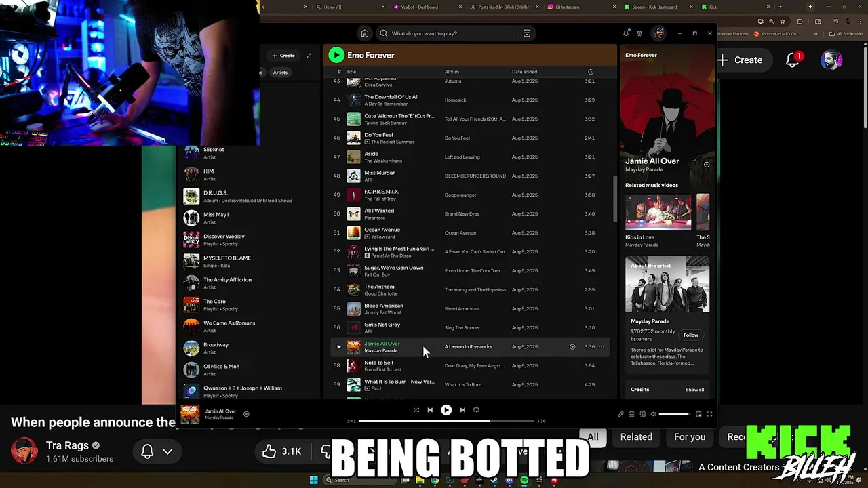
Task: Add to playlist icon in Now Playing panel
Action: 707,165
